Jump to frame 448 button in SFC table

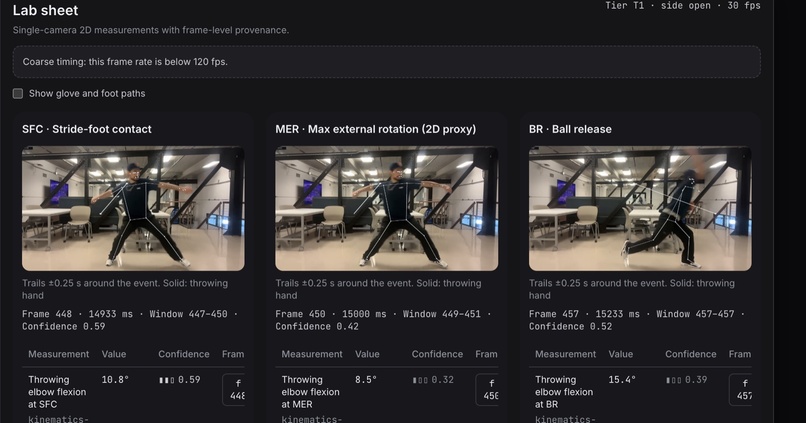(x=234, y=389)
